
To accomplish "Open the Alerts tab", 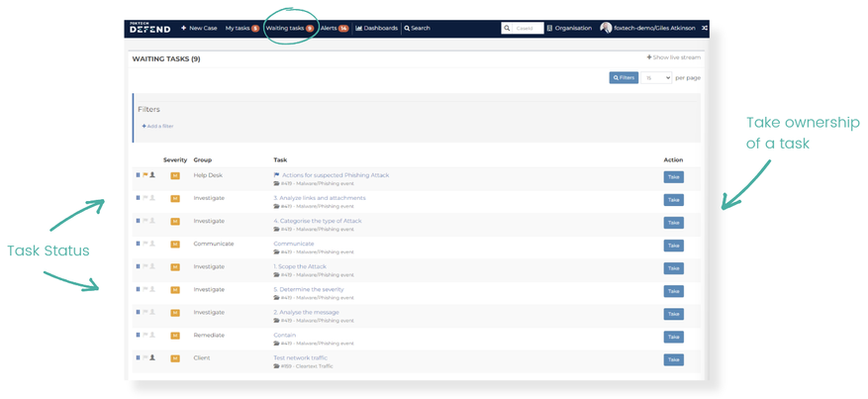I will (334, 28).
